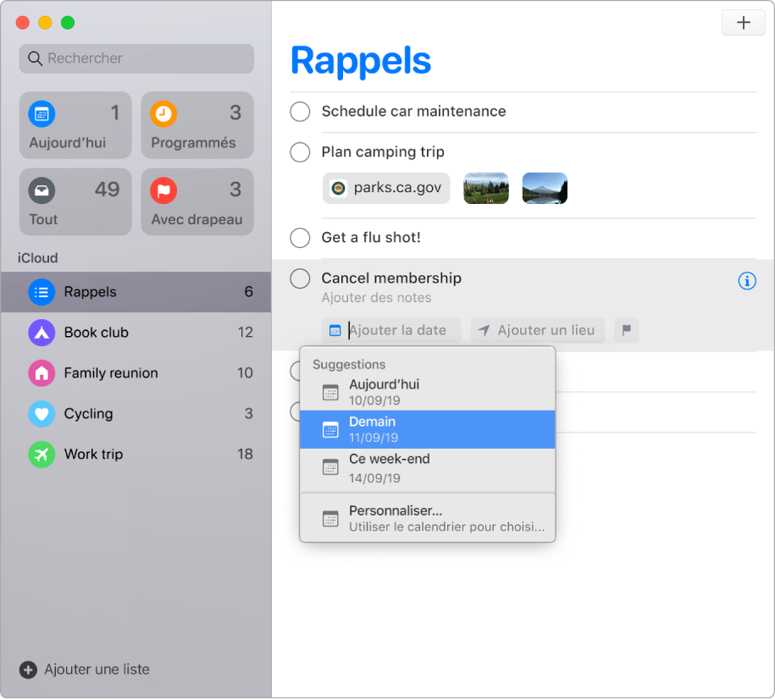Open the parks.ca.gov attachment link
This screenshot has width=775, height=700.
pyautogui.click(x=385, y=188)
